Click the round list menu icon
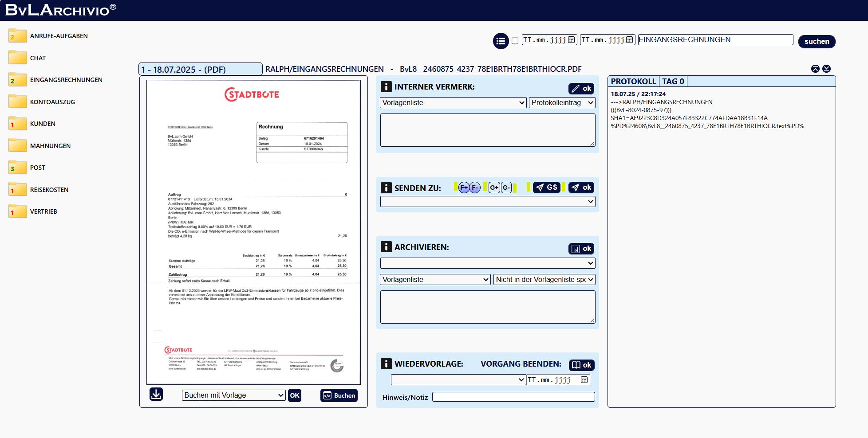 [x=501, y=41]
